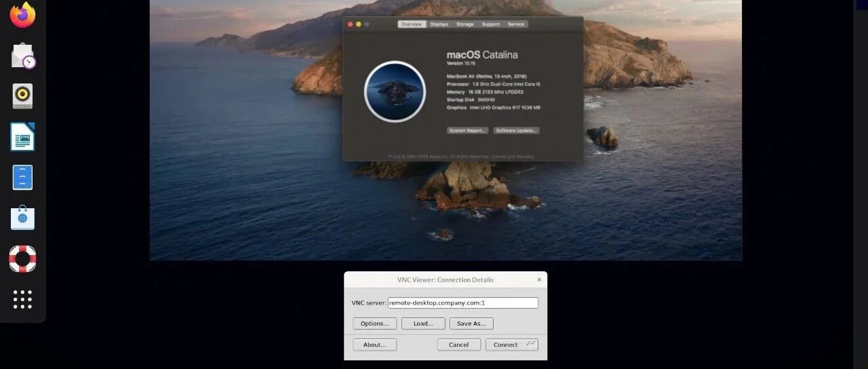Screen dimensions: 868x369
Task: Click the VNC server address field
Action: pyautogui.click(x=463, y=303)
